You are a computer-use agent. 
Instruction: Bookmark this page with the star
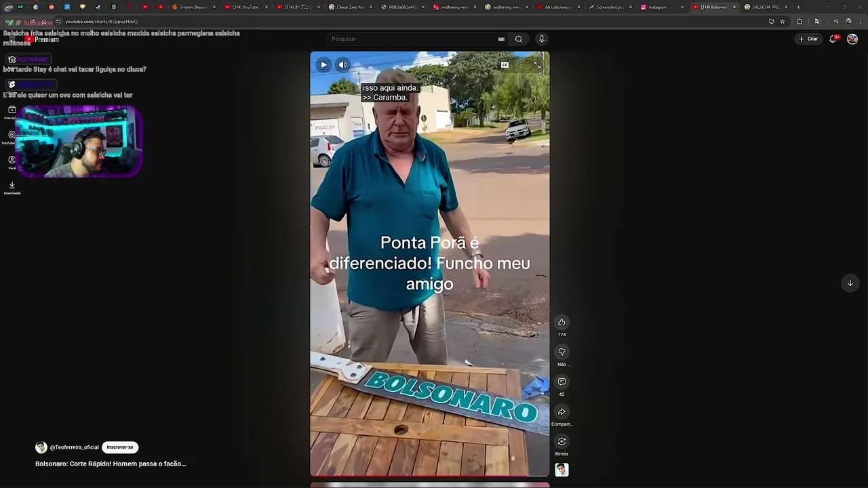pos(783,22)
